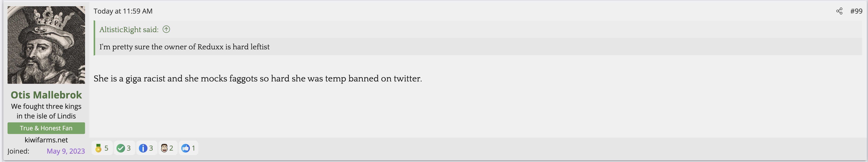The width and height of the screenshot is (868, 162).
Task: Click the May 9, 2023 join date
Action: (66, 151)
